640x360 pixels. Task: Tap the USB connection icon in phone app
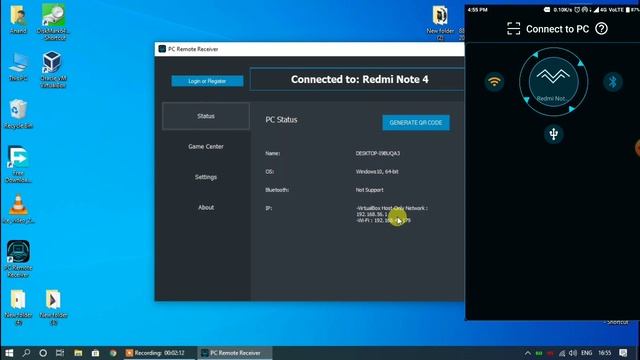point(553,134)
